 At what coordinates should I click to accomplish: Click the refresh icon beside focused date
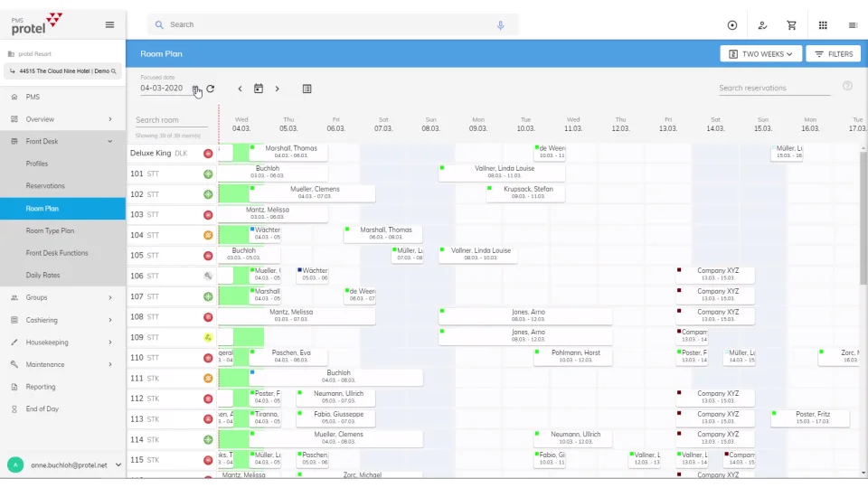[211, 89]
